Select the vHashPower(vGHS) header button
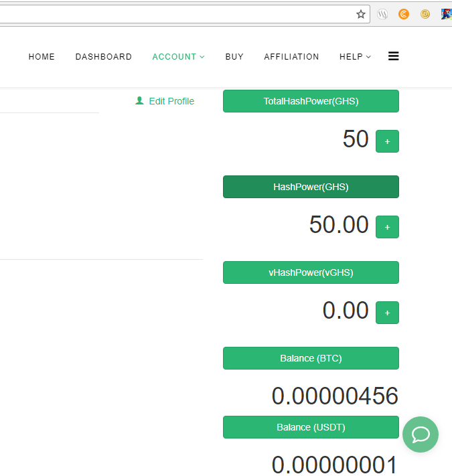 coord(311,272)
